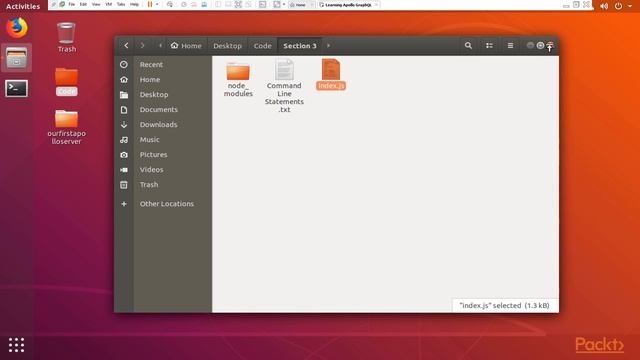Click VMware pause VM button
The width and height of the screenshot is (640, 360).
[150, 4]
